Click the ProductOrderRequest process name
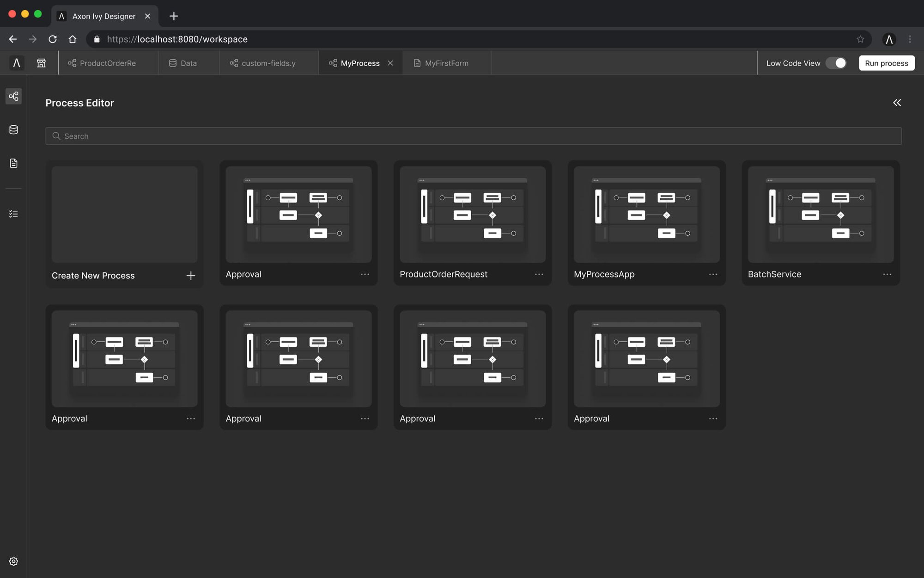Screen dimensions: 924x578 [x=443, y=274]
